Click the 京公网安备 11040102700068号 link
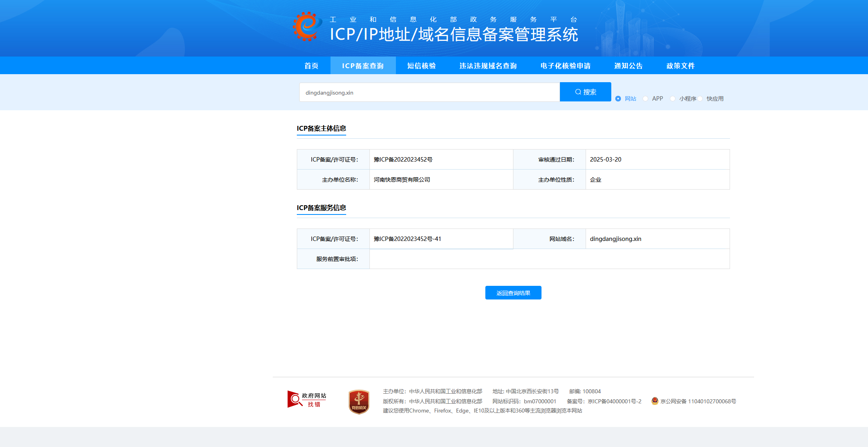 (x=698, y=401)
